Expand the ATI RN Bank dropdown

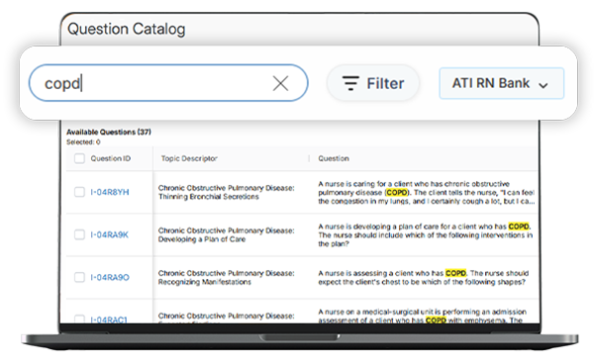pos(501,83)
